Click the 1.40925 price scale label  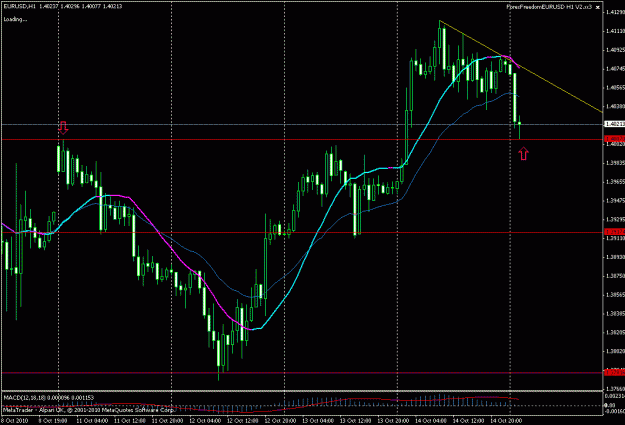click(615, 50)
